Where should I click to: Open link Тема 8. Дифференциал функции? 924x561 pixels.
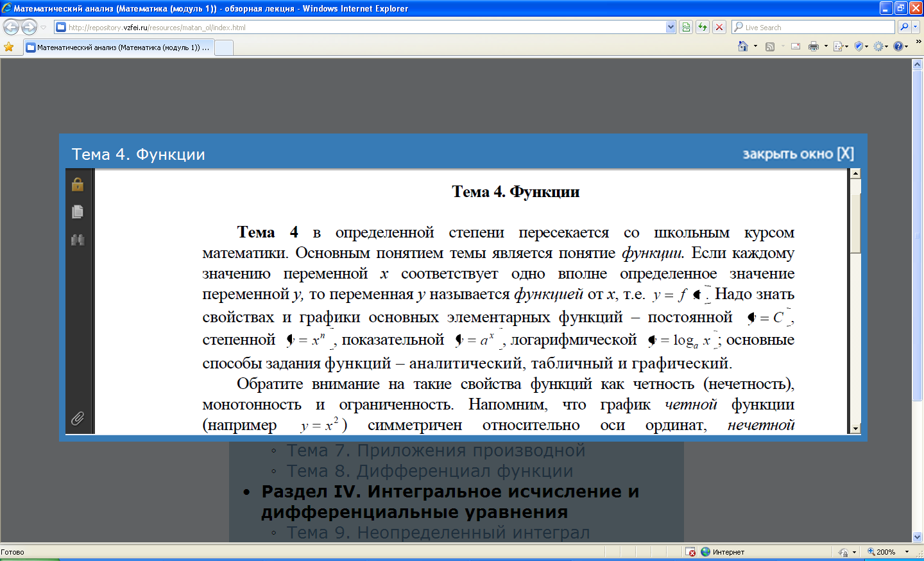[x=430, y=471]
